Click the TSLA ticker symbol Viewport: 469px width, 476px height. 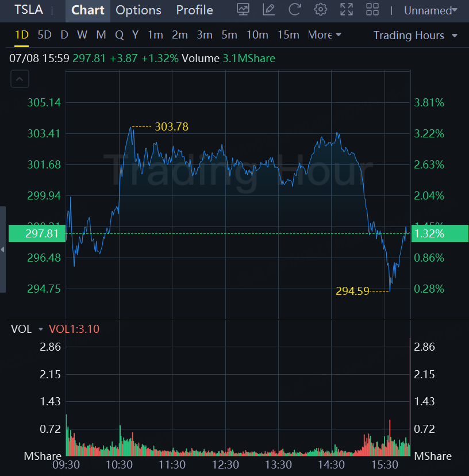pyautogui.click(x=29, y=10)
